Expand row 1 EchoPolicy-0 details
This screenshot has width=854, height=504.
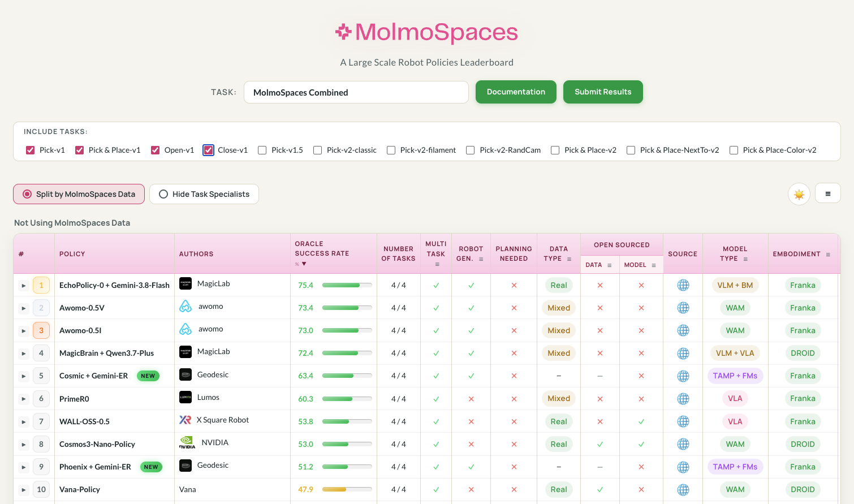24,286
